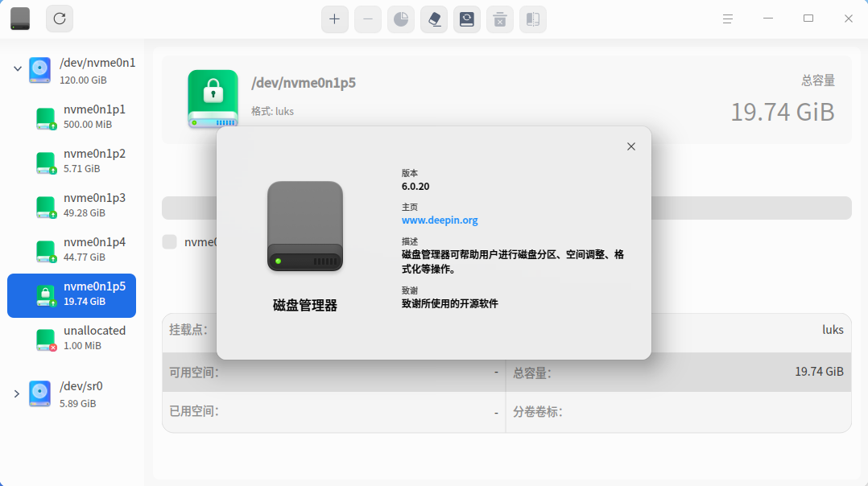Click the 总容量 19.74 GiB table cell
Viewport: 868px width, 486px height.
point(679,373)
